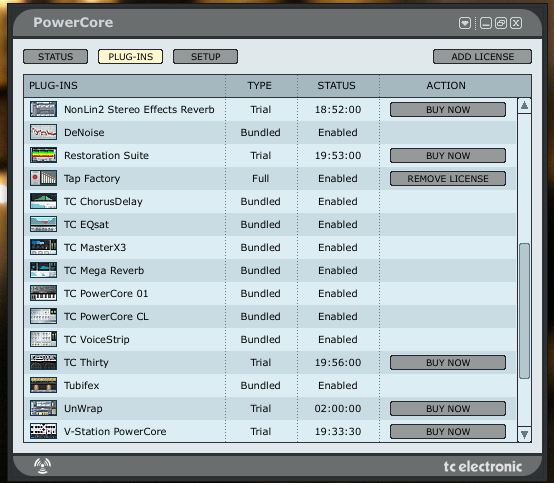Select the Tap Factory plug-in icon
The height and width of the screenshot is (483, 554).
43,178
